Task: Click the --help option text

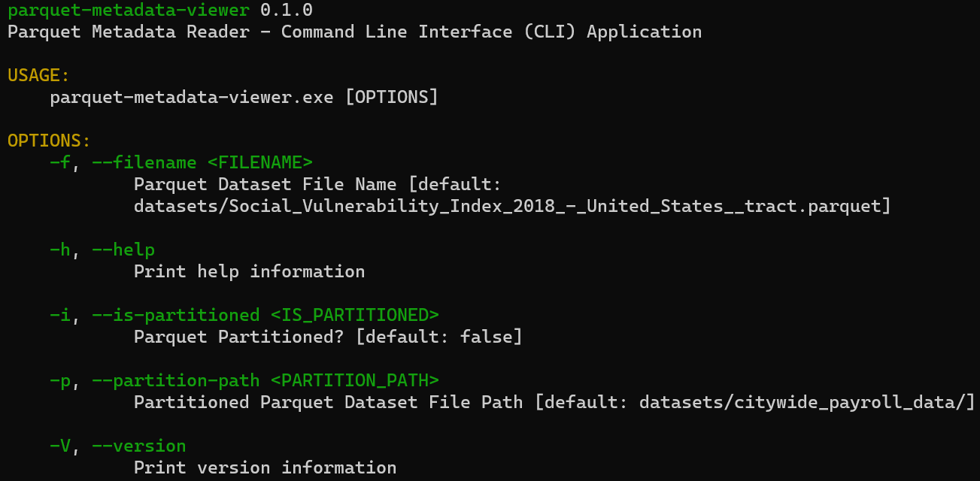Action: (x=123, y=250)
